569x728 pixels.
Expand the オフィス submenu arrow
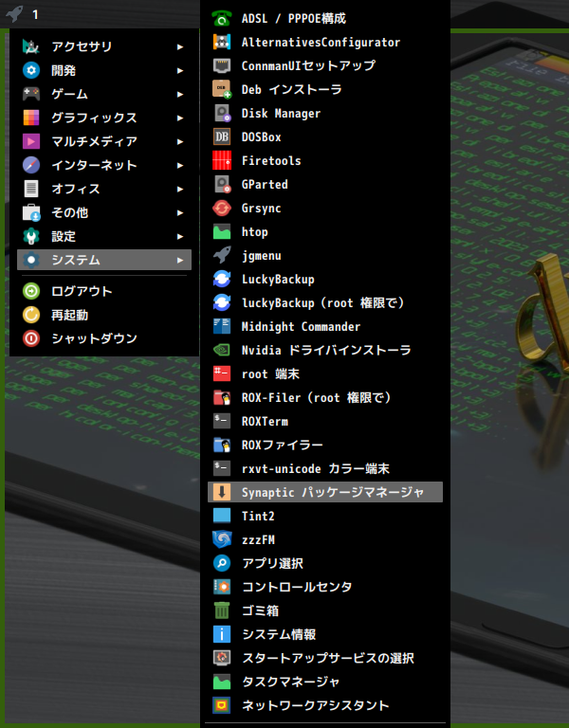coord(180,189)
